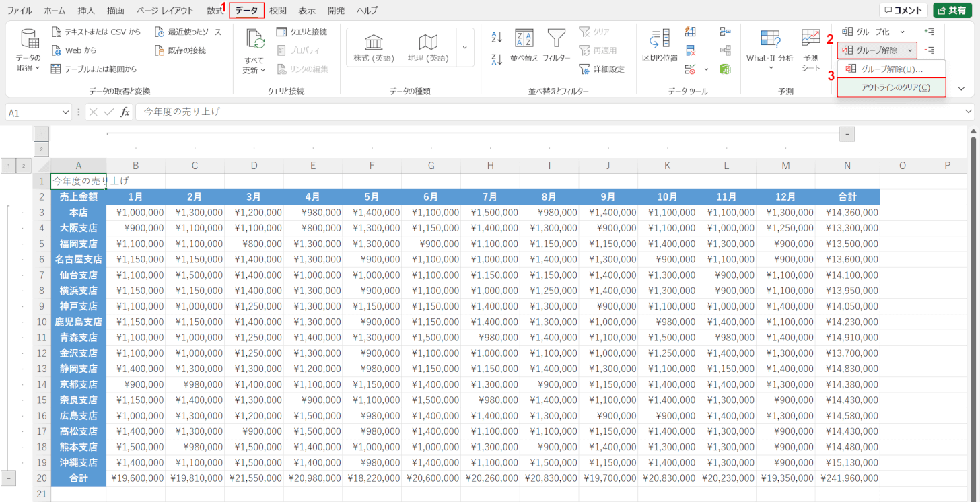Open the Name Box dropdown arrow
This screenshot has width=980, height=502.
(x=65, y=112)
